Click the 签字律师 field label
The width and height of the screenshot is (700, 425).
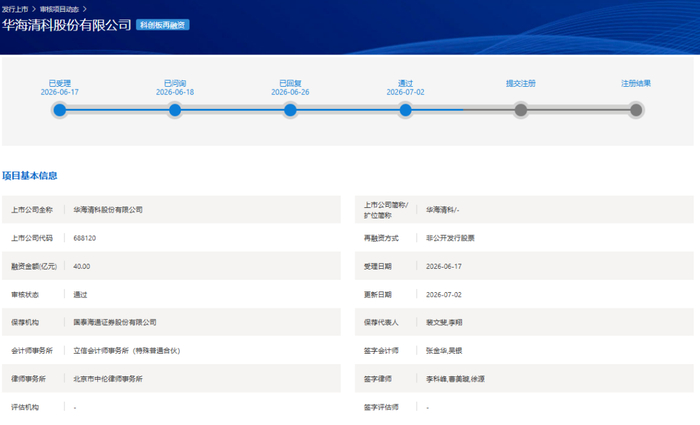(x=378, y=379)
